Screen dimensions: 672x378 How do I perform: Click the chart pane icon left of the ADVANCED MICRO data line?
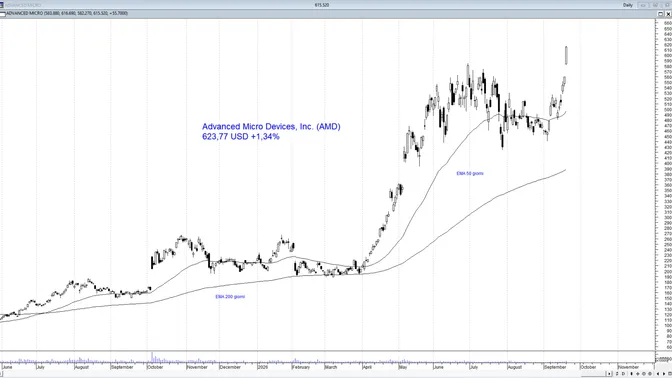(2, 14)
